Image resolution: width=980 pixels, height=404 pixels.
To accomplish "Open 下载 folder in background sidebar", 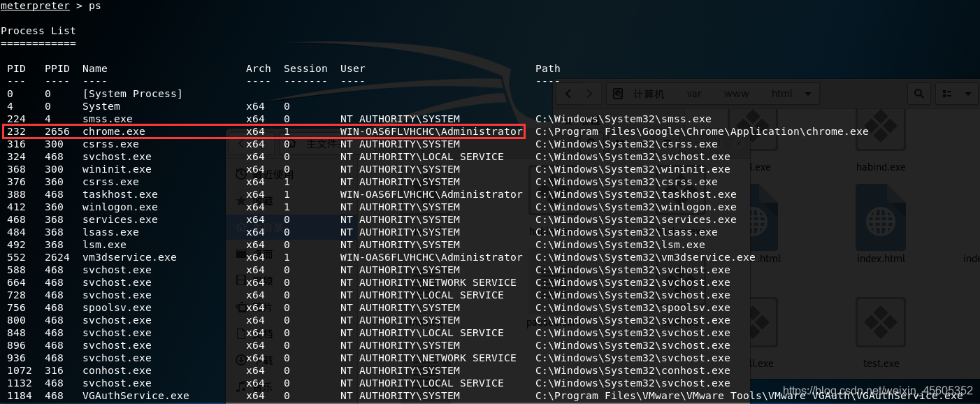I will point(255,359).
